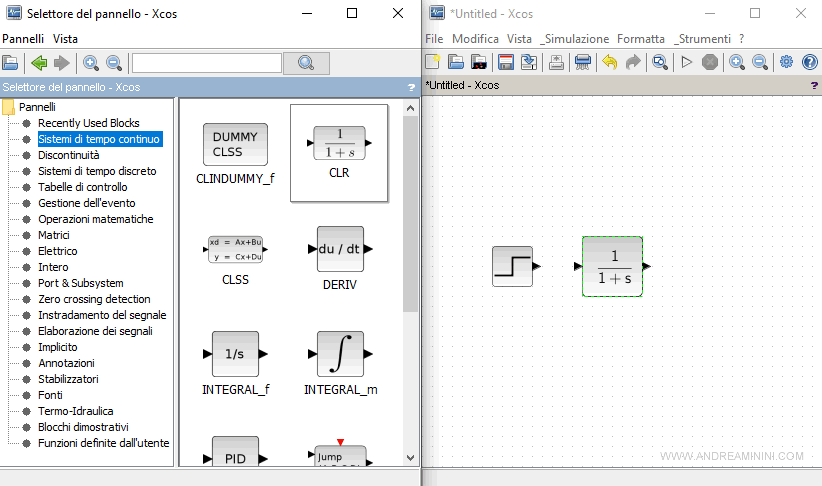This screenshot has width=822, height=486.
Task: Zoom out on the Untitled diagram
Action: pyautogui.click(x=760, y=62)
